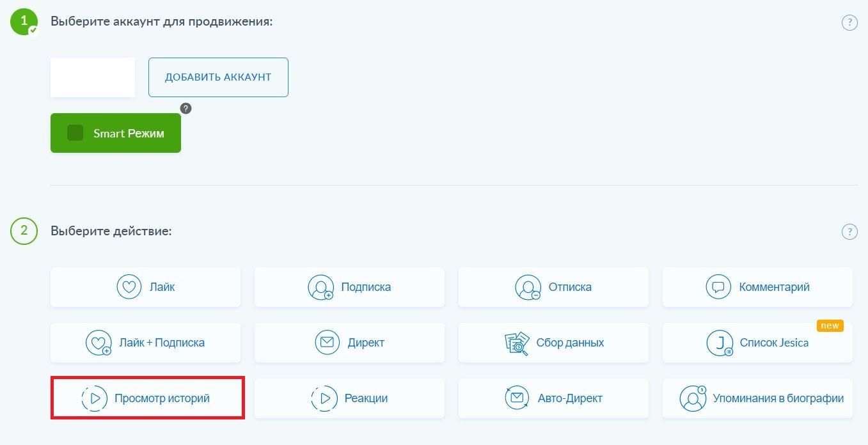Select the envelope icon on Директ
The width and height of the screenshot is (868, 445).
tap(327, 342)
